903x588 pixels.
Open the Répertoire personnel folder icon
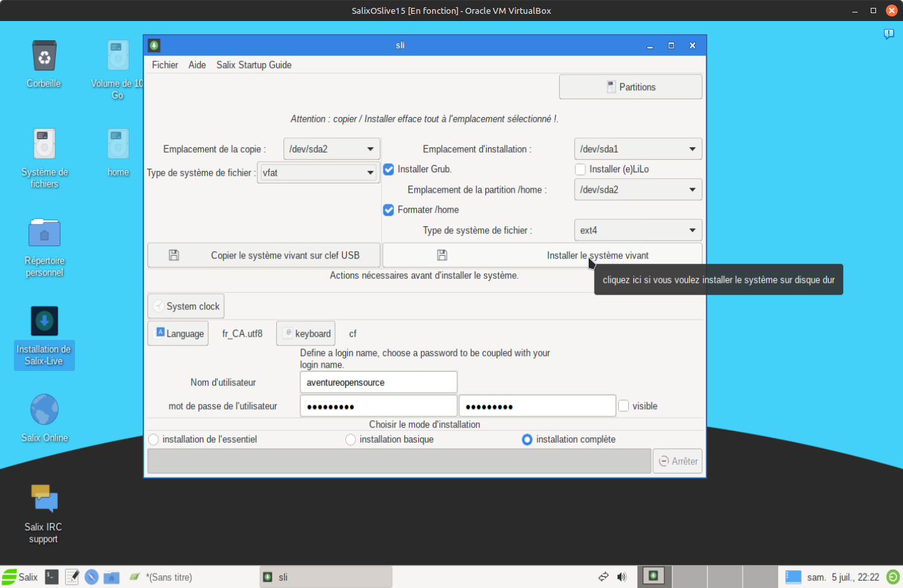44,233
